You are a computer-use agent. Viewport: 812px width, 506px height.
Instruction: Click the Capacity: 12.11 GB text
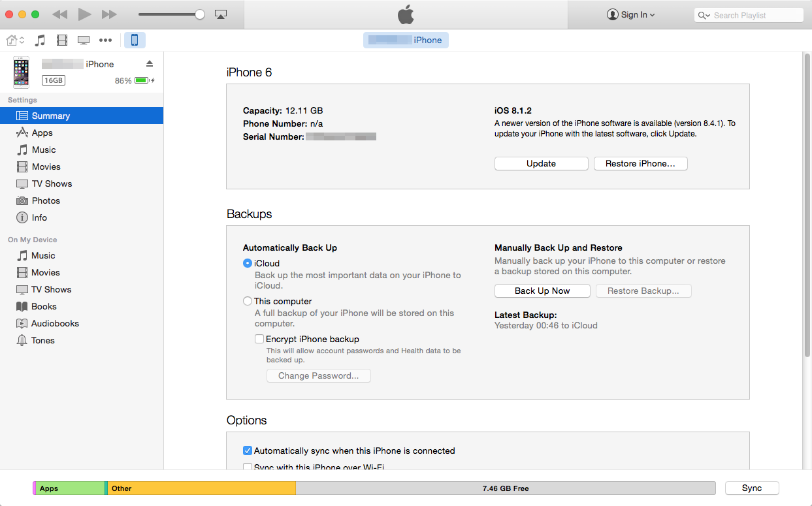283,111
